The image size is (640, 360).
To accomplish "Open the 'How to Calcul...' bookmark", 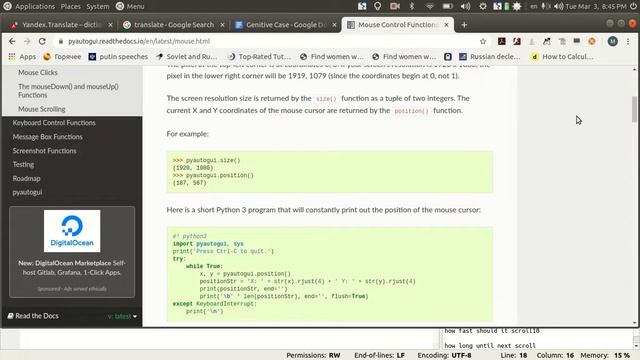I will click(x=562, y=57).
